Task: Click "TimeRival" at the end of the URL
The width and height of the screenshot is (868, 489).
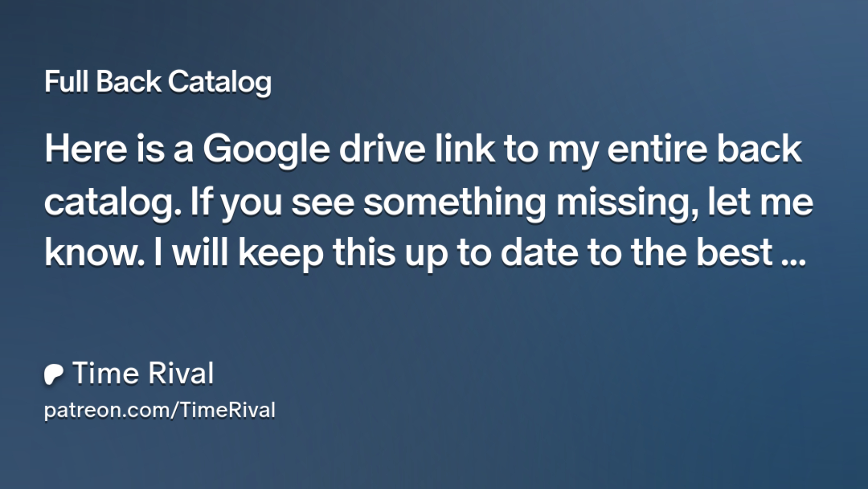Action: pos(227,410)
